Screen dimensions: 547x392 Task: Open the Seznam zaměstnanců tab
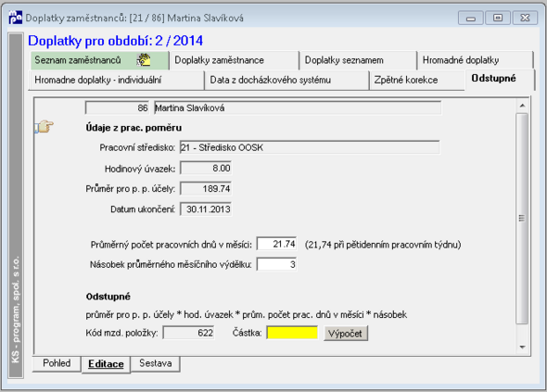click(99, 60)
